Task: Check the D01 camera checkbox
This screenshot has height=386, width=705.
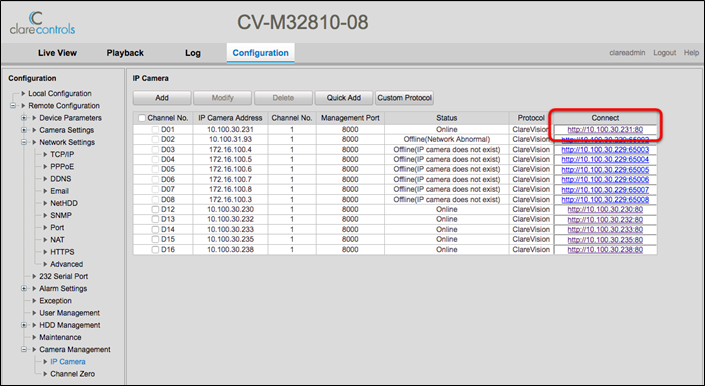Action: click(x=155, y=129)
